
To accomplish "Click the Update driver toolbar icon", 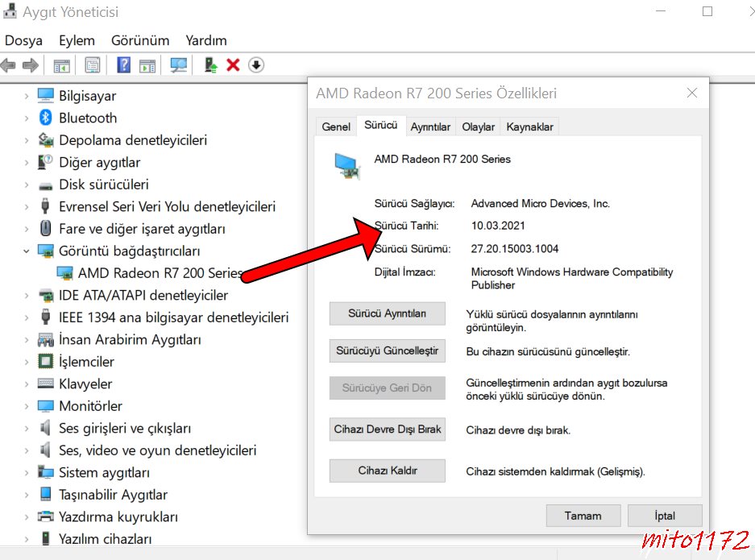I will (x=210, y=65).
